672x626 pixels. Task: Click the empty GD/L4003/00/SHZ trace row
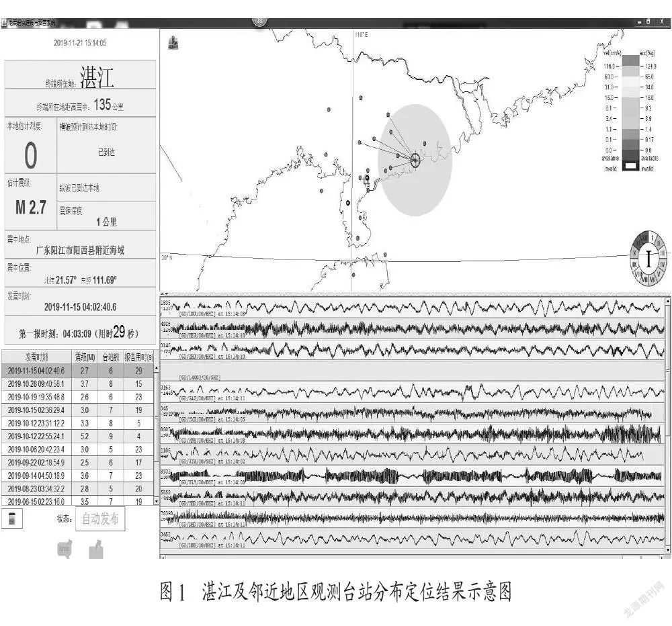pos(413,370)
